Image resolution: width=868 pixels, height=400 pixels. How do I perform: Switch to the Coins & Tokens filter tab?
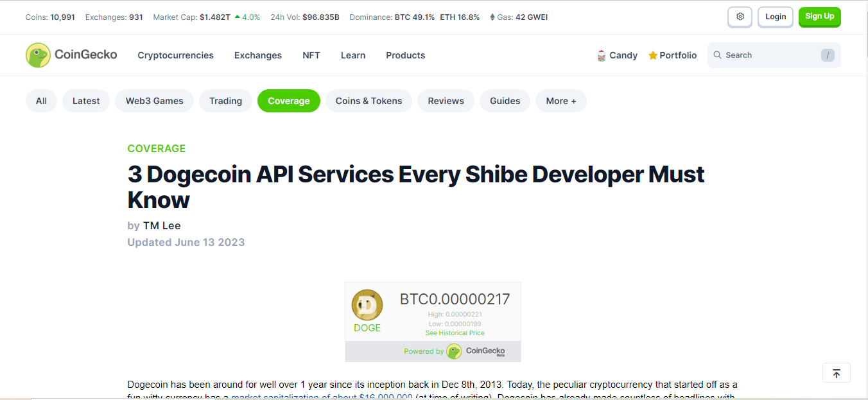(x=369, y=101)
